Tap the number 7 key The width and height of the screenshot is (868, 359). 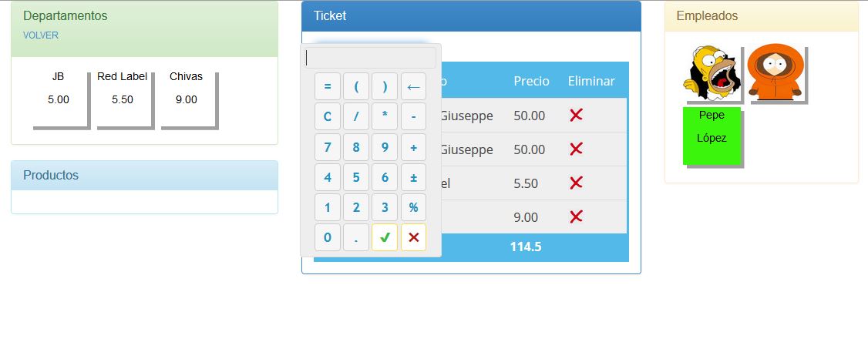click(328, 147)
